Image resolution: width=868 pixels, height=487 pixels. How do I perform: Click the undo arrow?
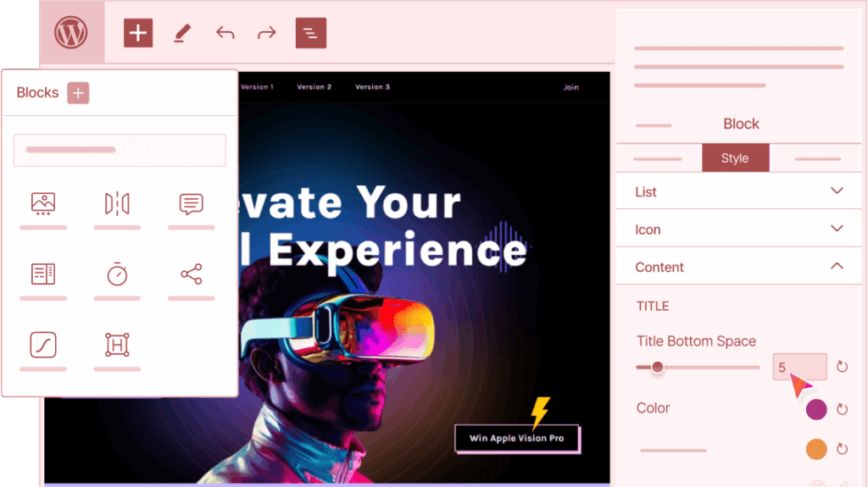[x=225, y=33]
